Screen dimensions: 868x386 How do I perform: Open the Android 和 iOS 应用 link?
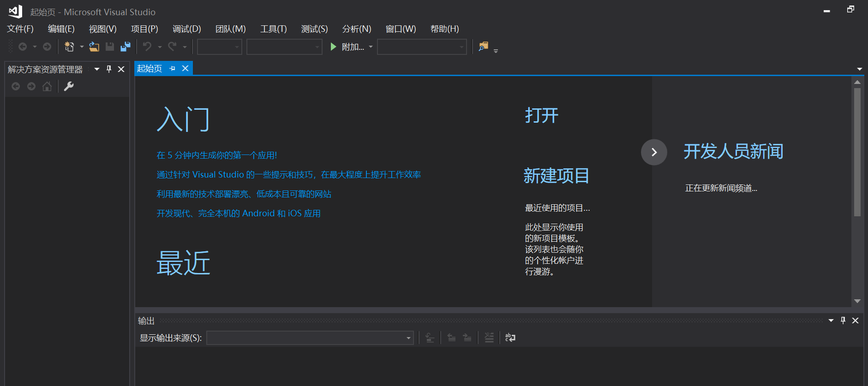coord(239,213)
